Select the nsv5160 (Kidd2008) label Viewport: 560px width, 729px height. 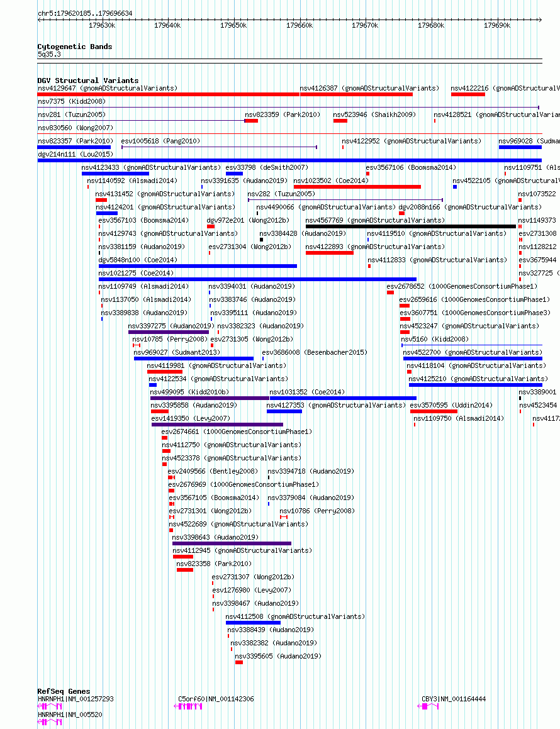435,340
